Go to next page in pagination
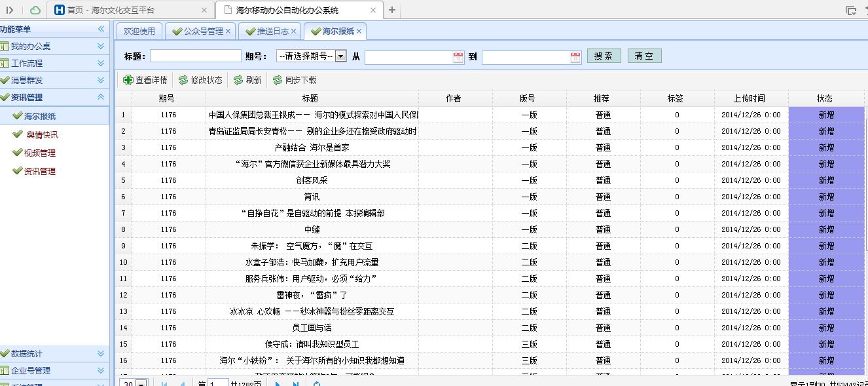Image resolution: width=868 pixels, height=386 pixels. click(278, 385)
